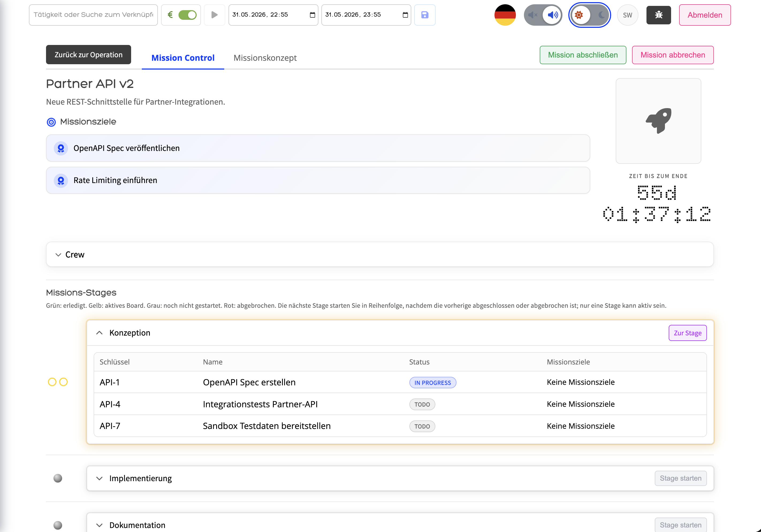This screenshot has width=761, height=532.
Task: Click the rocket mission image
Action: click(658, 121)
